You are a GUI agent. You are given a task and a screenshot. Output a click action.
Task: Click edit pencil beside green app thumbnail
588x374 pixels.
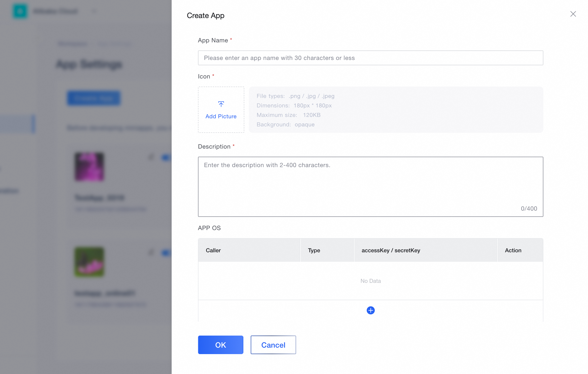click(151, 252)
